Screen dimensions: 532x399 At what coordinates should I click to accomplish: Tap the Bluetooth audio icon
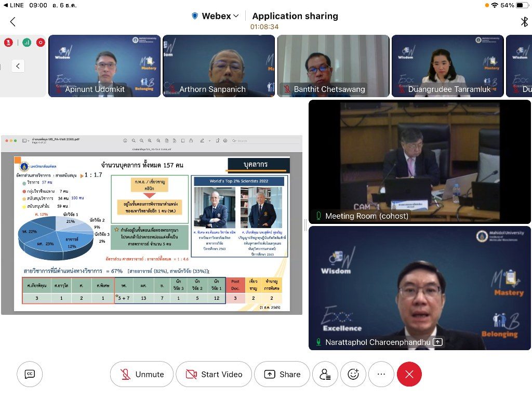click(x=524, y=22)
